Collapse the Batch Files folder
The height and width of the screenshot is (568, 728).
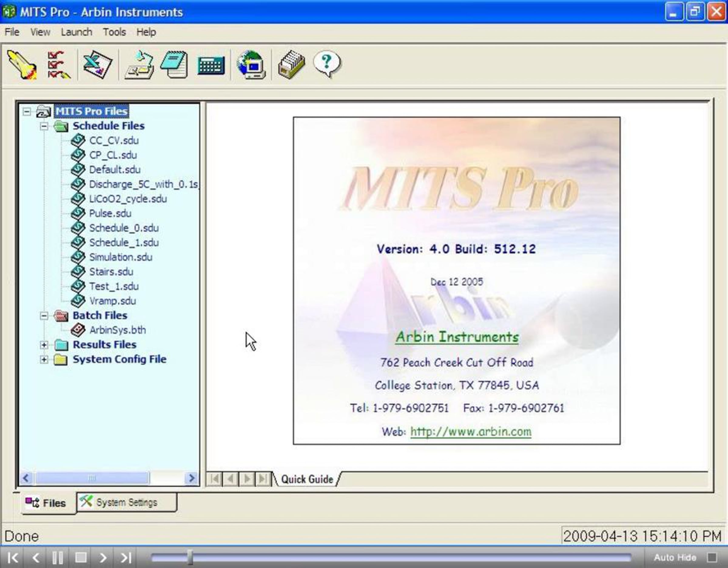click(44, 316)
